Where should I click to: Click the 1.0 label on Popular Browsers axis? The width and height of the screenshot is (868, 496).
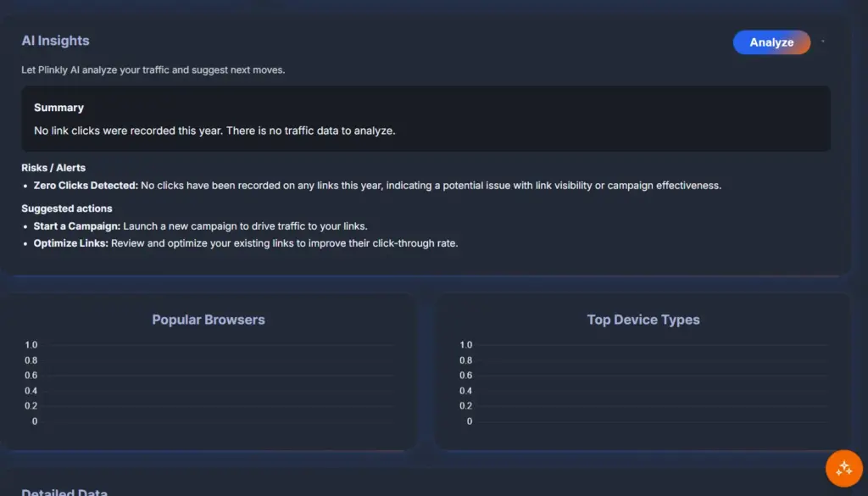[31, 345]
